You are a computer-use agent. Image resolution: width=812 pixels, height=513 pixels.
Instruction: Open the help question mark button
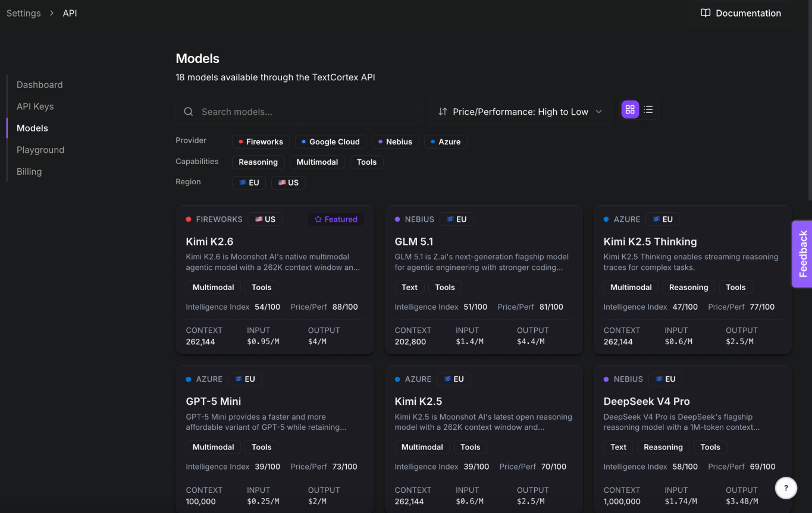coord(786,488)
